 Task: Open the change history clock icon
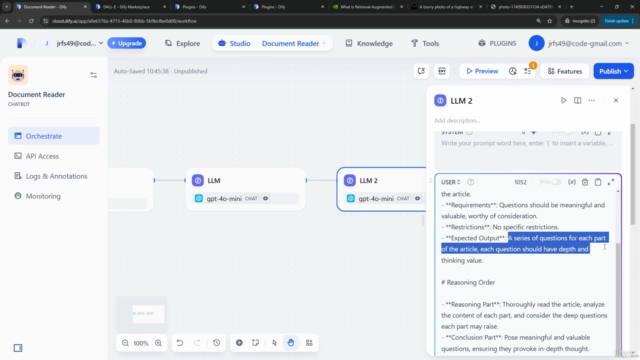[216, 343]
